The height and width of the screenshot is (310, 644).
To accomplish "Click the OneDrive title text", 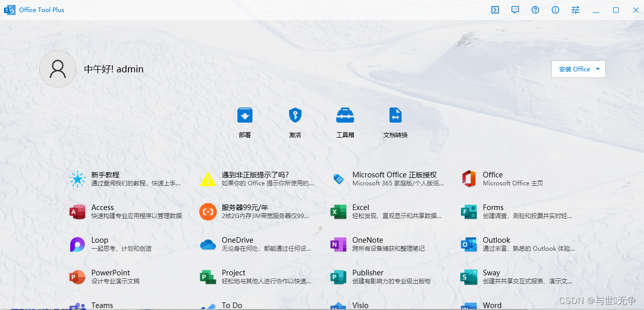I will [237, 240].
